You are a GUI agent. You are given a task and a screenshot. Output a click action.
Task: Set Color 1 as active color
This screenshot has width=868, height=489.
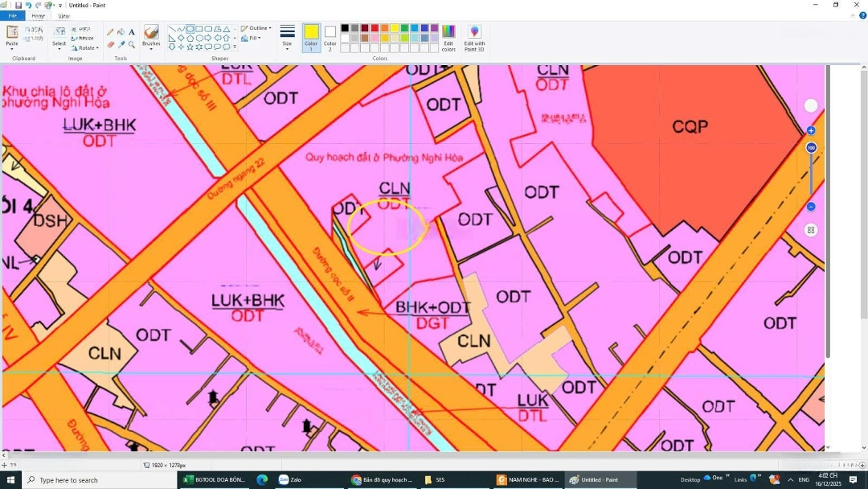(x=311, y=37)
